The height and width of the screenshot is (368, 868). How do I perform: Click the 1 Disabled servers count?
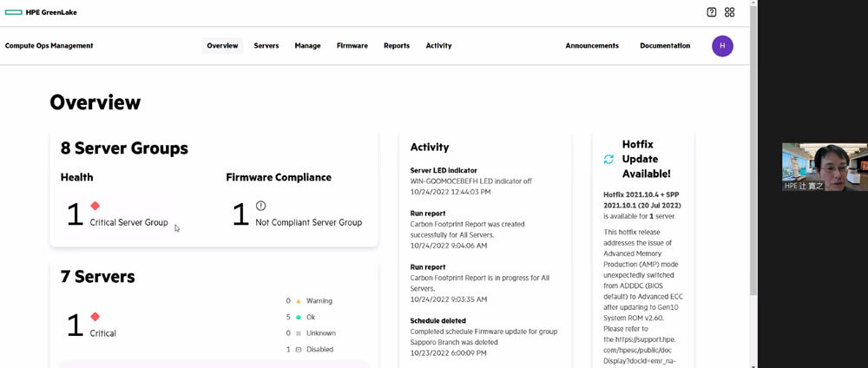coord(288,350)
